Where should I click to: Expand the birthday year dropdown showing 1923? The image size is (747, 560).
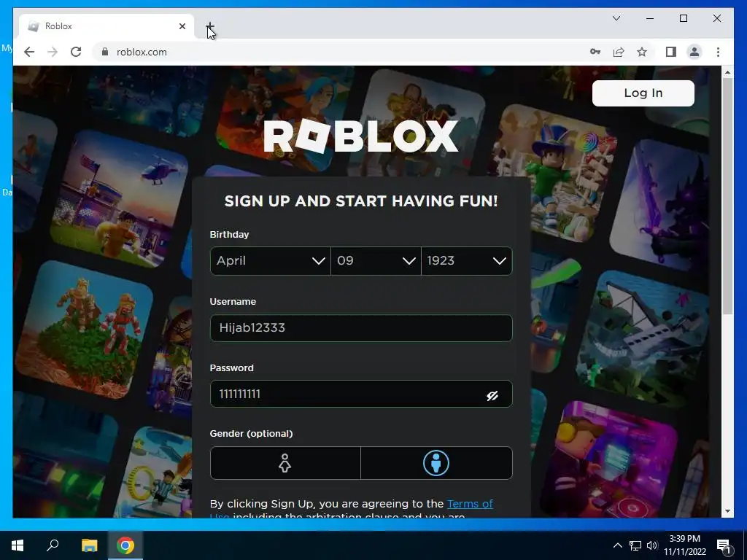pyautogui.click(x=466, y=260)
